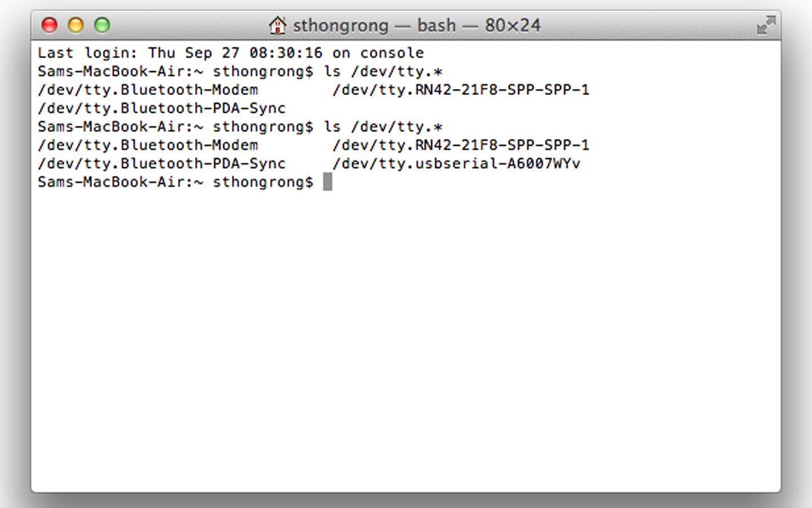The width and height of the screenshot is (812, 508).
Task: Click the last 'Sams-MacBook-Air:~ sthongrong$' prompt
Action: [x=175, y=182]
